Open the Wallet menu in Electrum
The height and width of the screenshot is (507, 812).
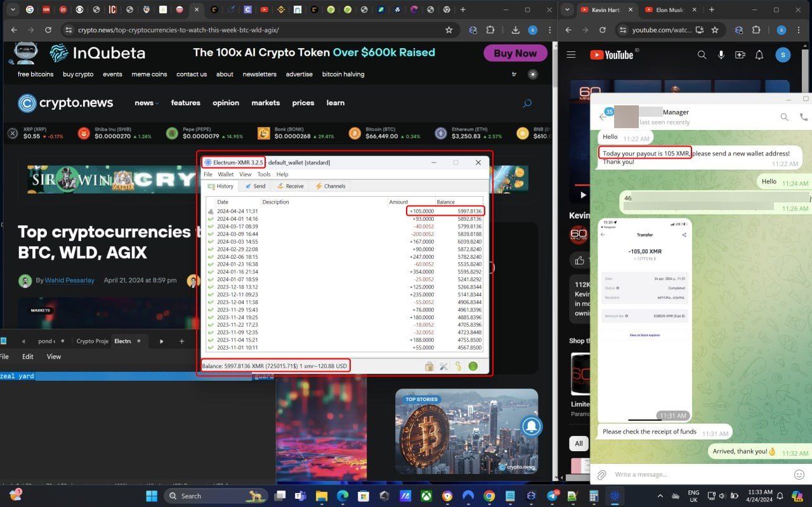point(225,174)
